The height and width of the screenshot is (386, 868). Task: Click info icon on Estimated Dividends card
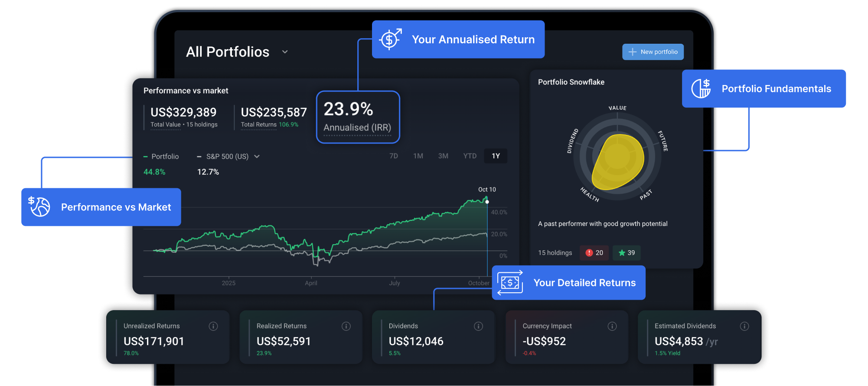[x=744, y=326]
